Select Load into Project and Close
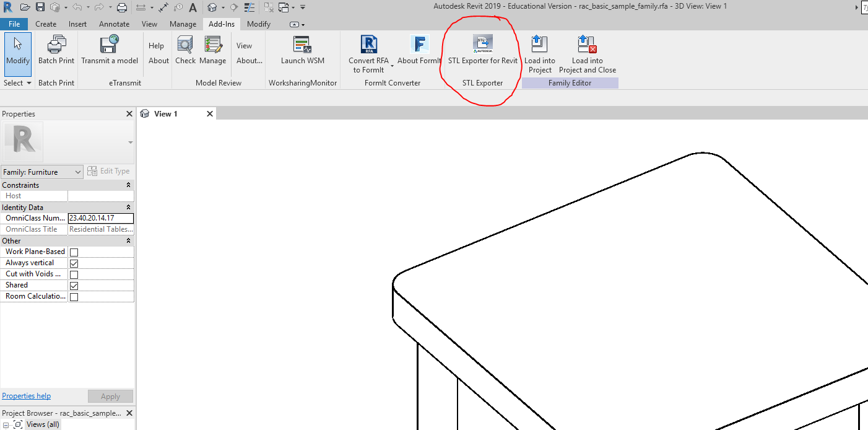The width and height of the screenshot is (868, 430). pos(586,50)
